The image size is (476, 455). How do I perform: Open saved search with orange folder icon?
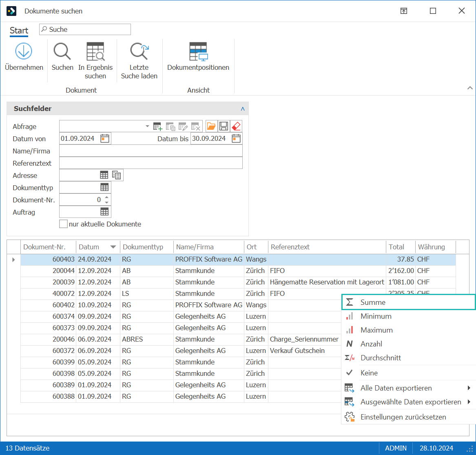coord(211,126)
